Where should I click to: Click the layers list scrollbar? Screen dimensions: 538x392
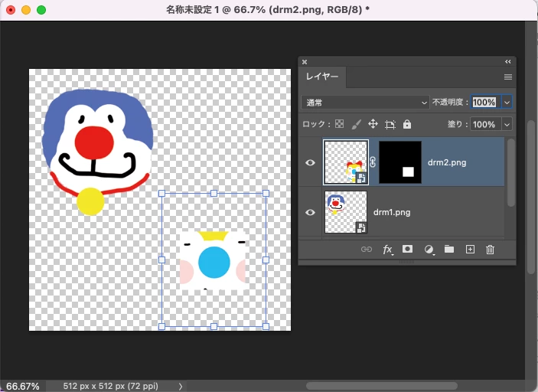pos(510,173)
